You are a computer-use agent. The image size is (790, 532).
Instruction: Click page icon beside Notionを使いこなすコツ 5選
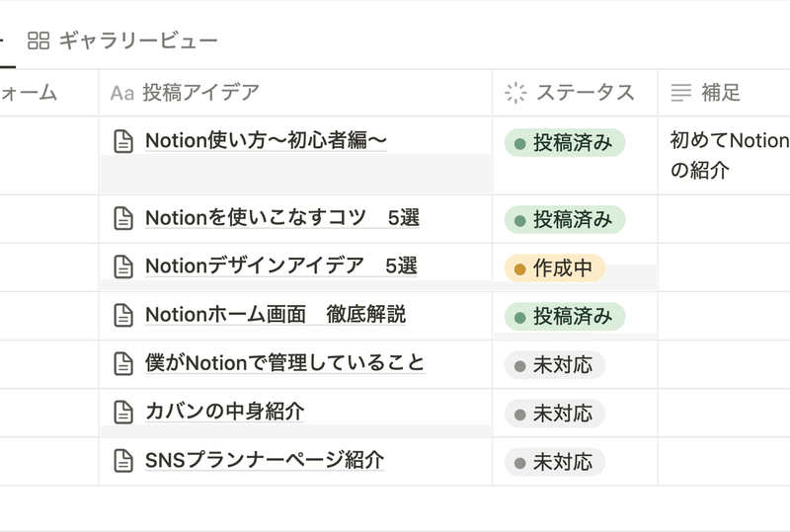(123, 219)
